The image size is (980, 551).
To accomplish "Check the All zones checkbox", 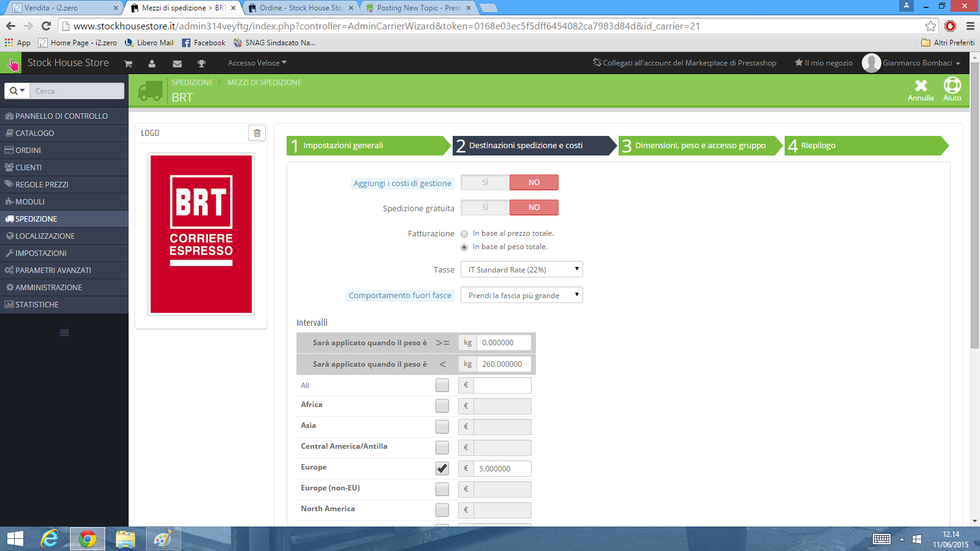I will tap(442, 385).
